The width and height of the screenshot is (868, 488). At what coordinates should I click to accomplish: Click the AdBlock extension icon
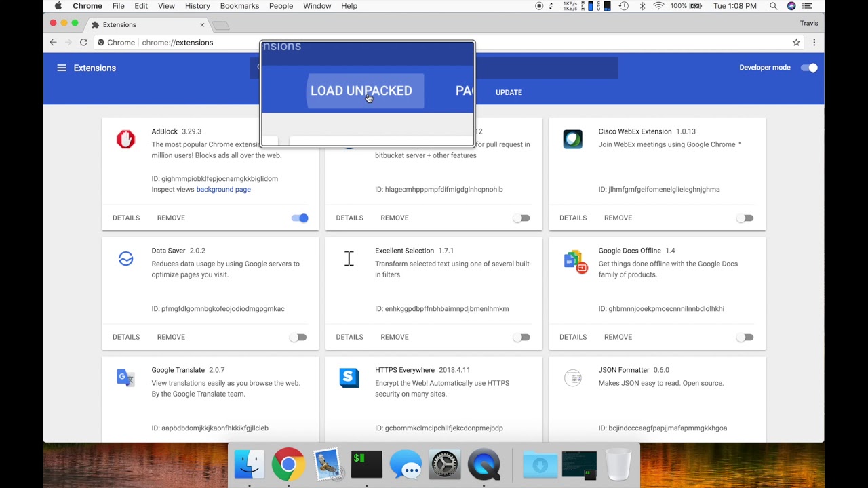pyautogui.click(x=125, y=140)
